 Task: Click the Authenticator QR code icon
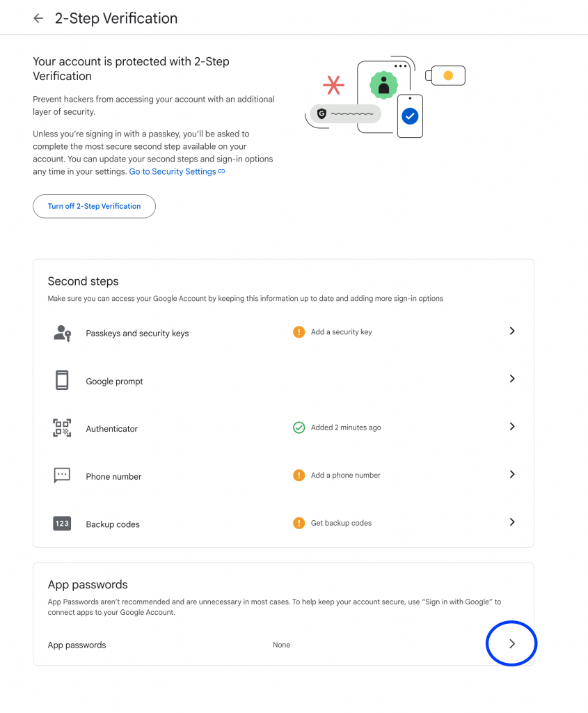(62, 428)
